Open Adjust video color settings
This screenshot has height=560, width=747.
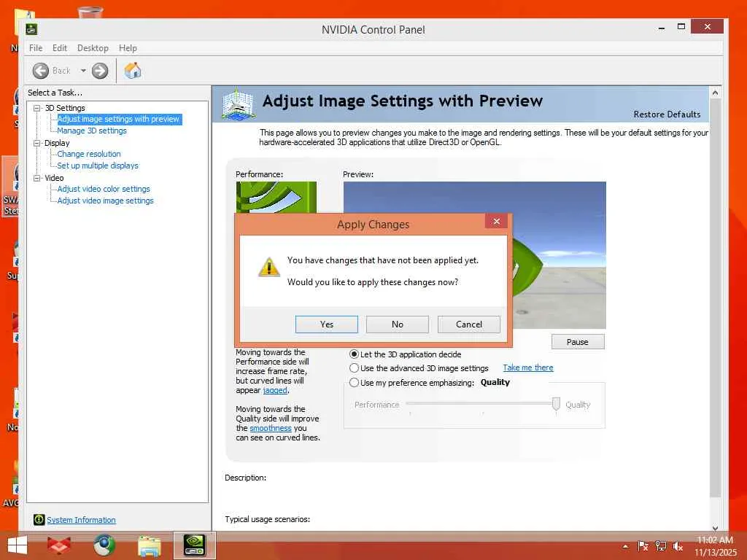tap(104, 189)
